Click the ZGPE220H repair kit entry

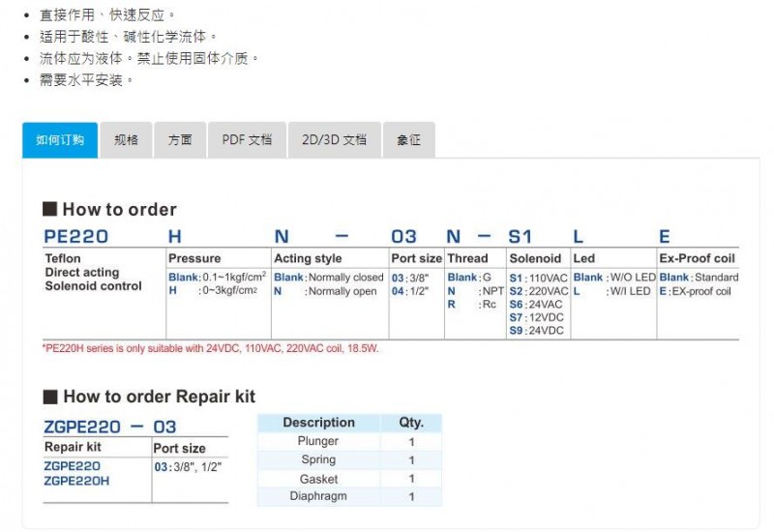(x=77, y=480)
